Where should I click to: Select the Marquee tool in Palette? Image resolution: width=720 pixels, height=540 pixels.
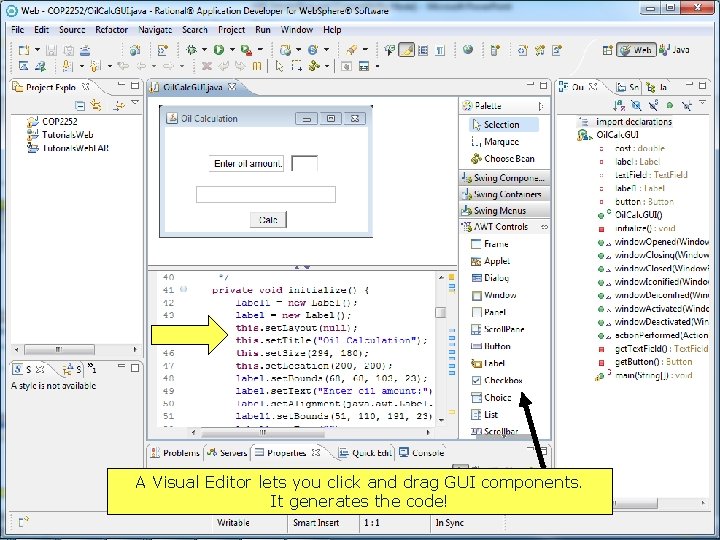coord(495,141)
